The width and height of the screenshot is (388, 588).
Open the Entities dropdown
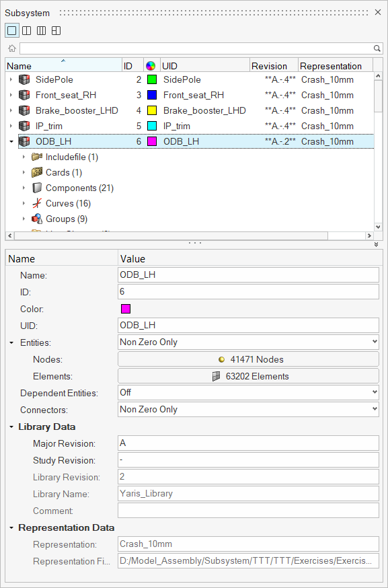click(x=248, y=342)
